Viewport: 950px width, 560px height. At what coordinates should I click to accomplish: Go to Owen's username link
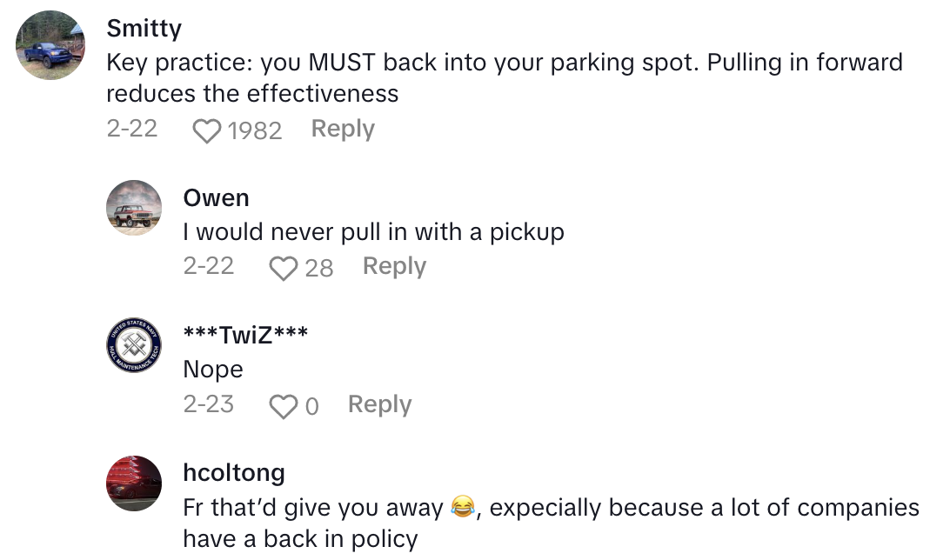click(216, 198)
